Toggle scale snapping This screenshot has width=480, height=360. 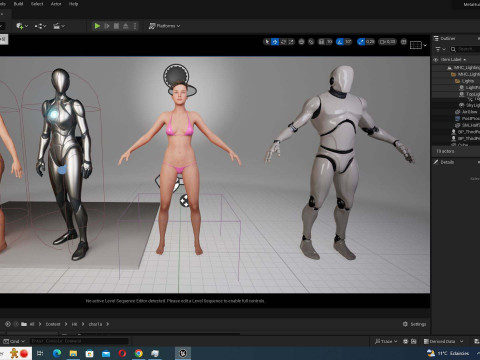pyautogui.click(x=361, y=42)
